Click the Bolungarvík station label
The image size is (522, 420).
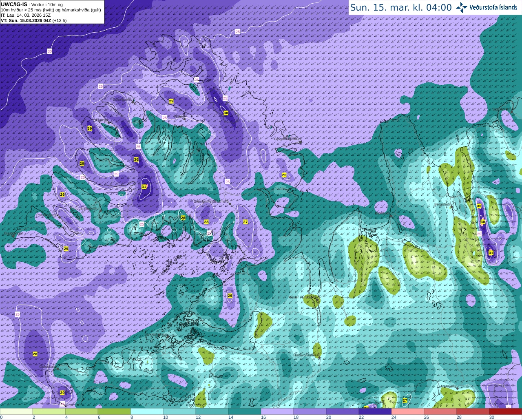[x=122, y=99]
